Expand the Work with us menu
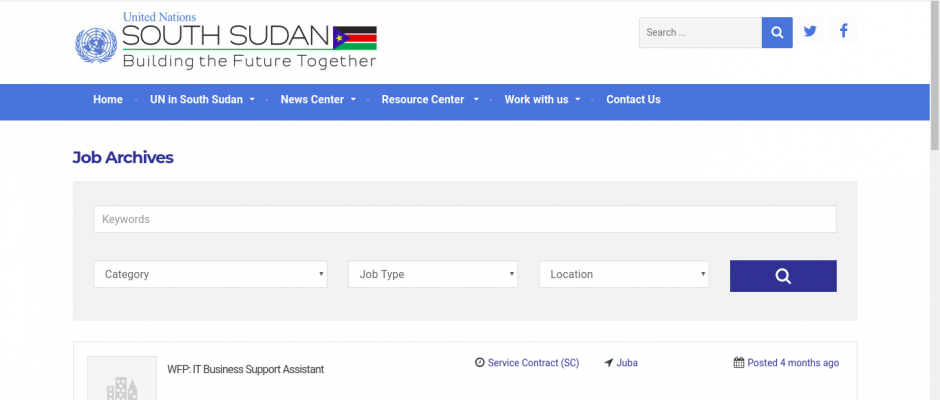This screenshot has width=940, height=400. pyautogui.click(x=543, y=100)
